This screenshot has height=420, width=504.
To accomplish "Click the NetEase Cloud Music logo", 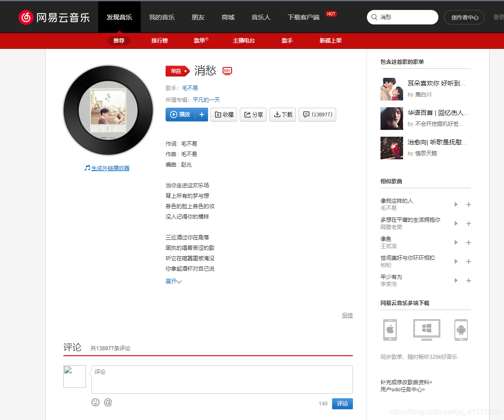I will coord(54,17).
